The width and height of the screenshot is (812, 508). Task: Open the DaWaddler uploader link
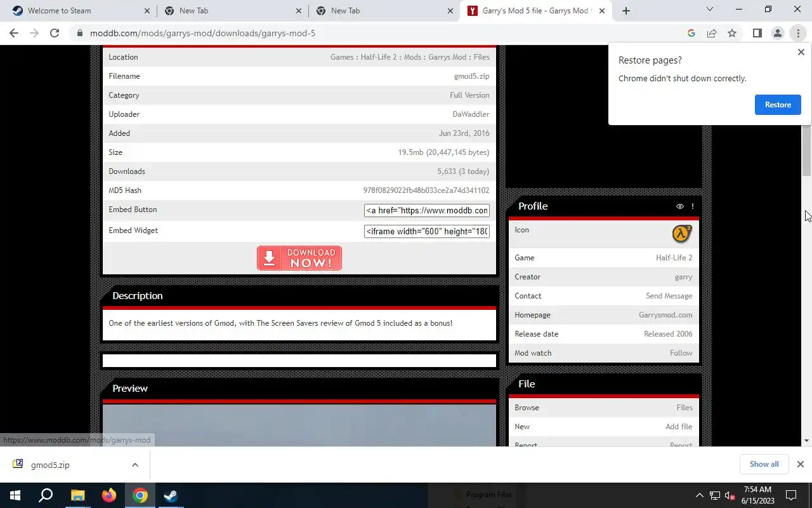471,114
